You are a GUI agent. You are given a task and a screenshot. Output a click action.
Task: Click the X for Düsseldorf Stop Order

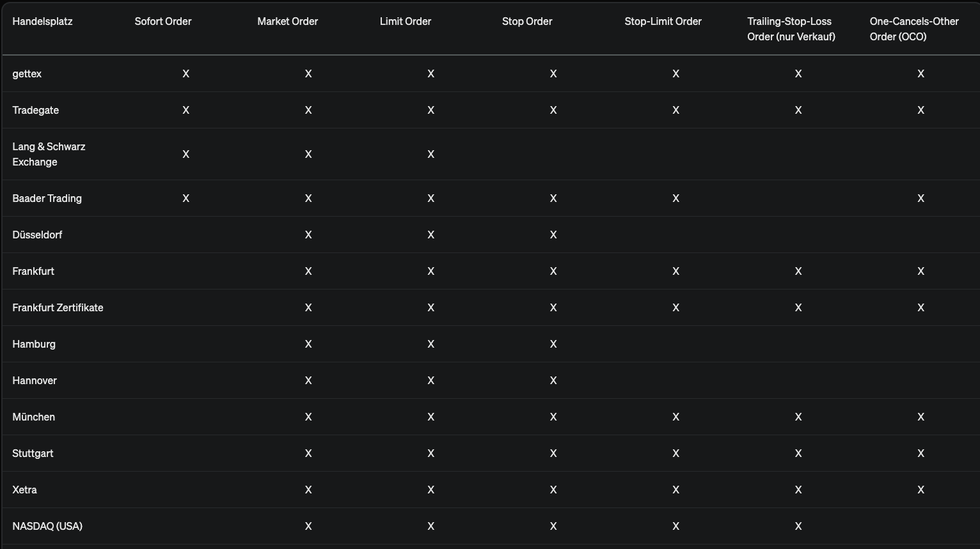(x=553, y=235)
